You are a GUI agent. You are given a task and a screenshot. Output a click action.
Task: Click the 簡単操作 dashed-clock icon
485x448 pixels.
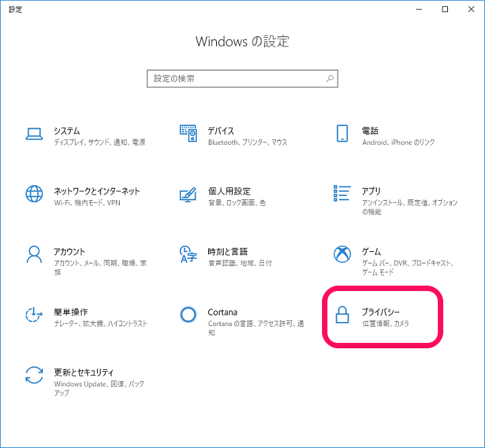coord(34,315)
